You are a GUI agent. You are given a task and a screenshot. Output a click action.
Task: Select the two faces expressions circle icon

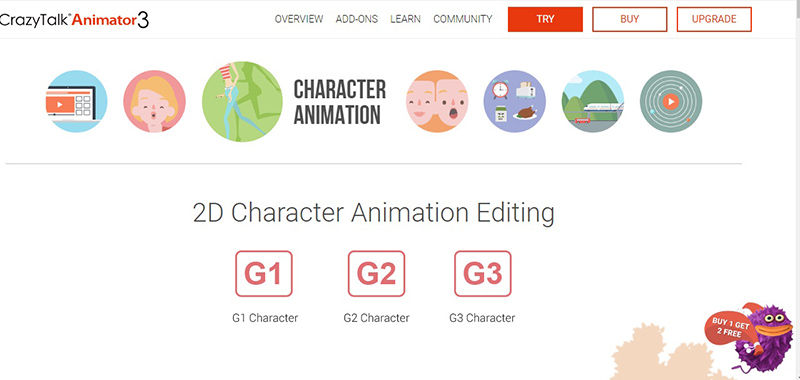coord(437,101)
